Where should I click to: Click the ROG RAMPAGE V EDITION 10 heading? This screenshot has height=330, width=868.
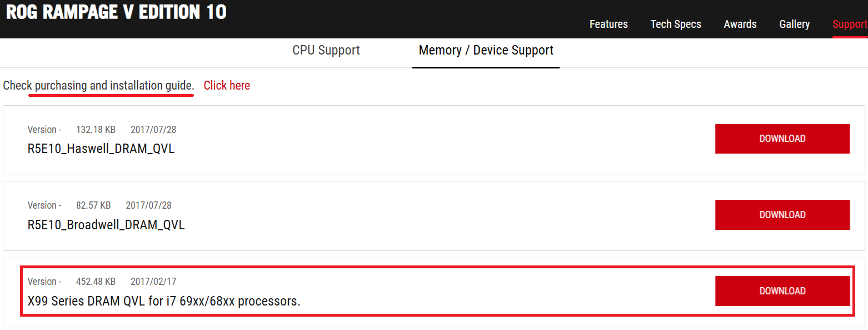click(116, 12)
